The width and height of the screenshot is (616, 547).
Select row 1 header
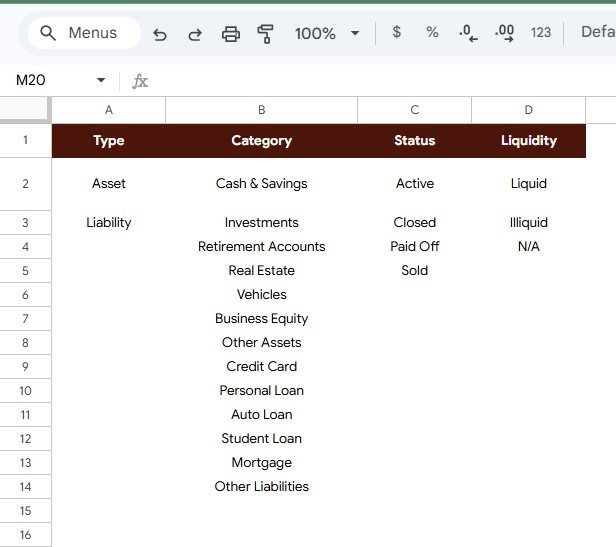pos(25,140)
